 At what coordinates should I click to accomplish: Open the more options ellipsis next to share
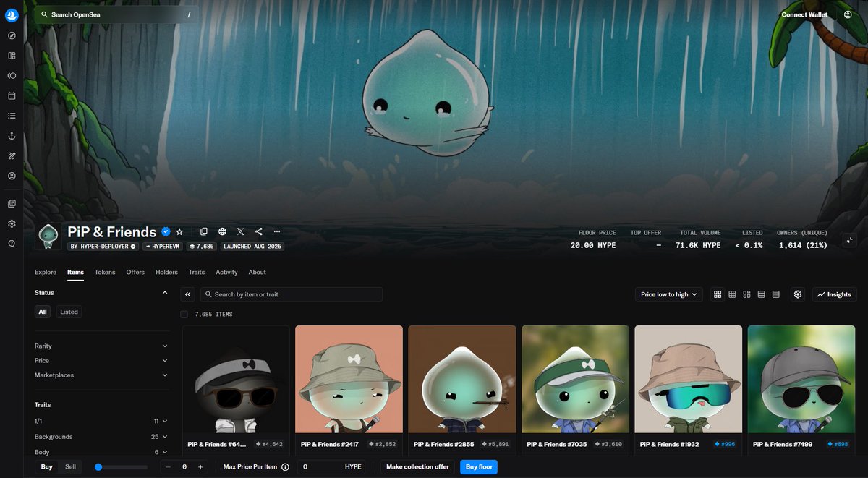[x=276, y=231]
